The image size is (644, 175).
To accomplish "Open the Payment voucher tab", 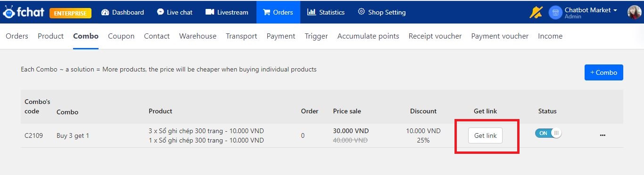I will [x=500, y=36].
